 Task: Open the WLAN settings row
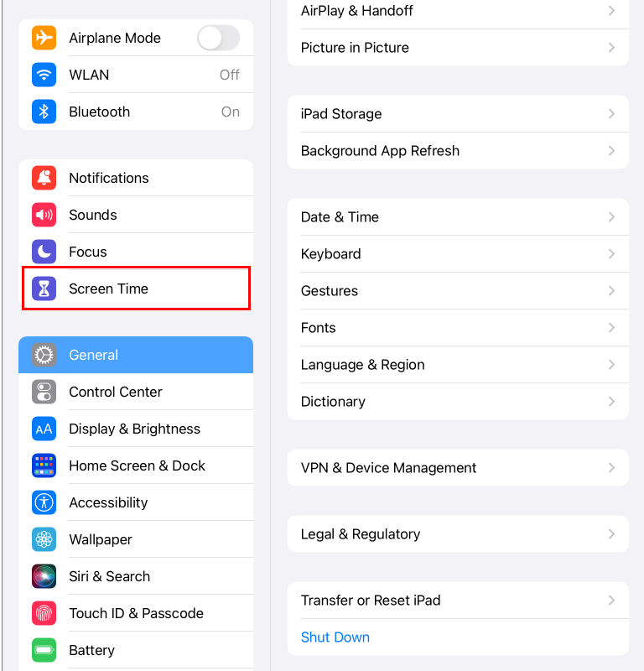pos(136,75)
